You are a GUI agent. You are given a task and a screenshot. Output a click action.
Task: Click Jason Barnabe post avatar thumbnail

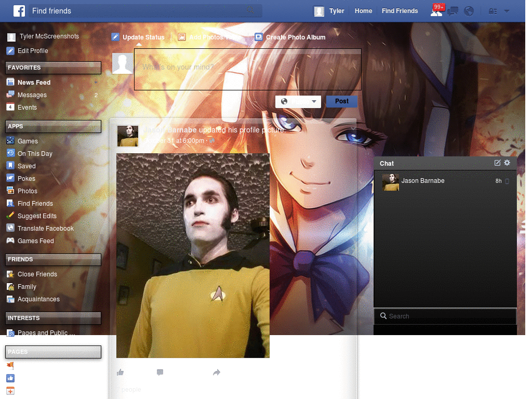(x=128, y=136)
